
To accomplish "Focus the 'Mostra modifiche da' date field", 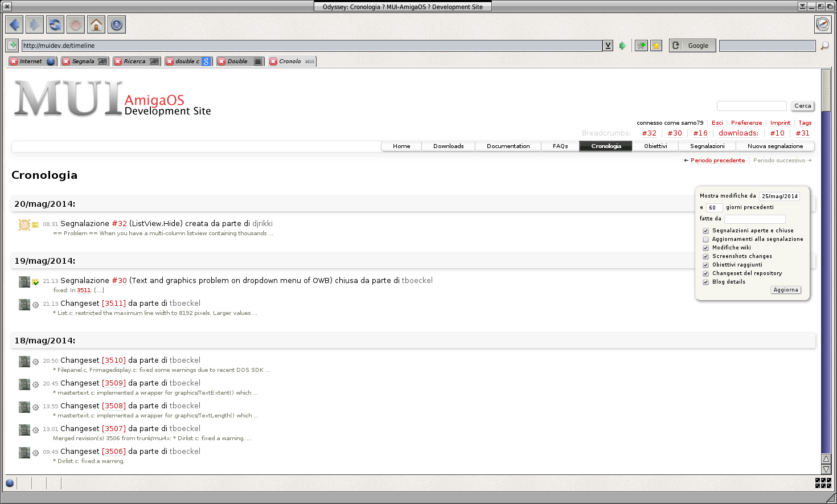I will [779, 196].
